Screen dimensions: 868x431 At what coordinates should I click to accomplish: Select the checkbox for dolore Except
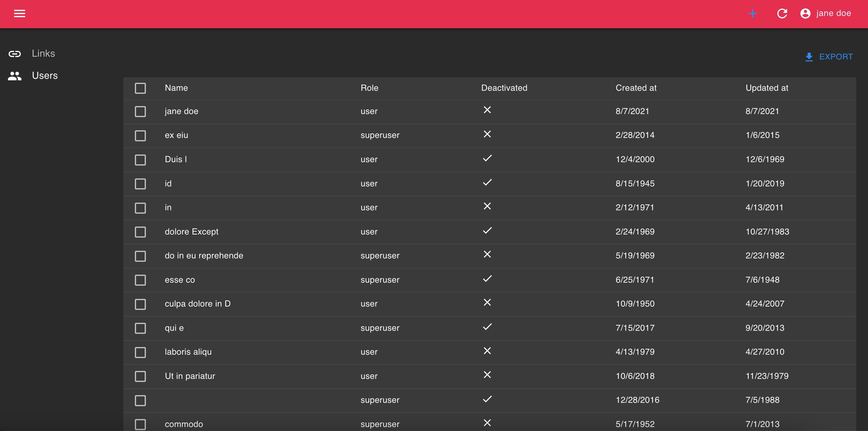140,232
